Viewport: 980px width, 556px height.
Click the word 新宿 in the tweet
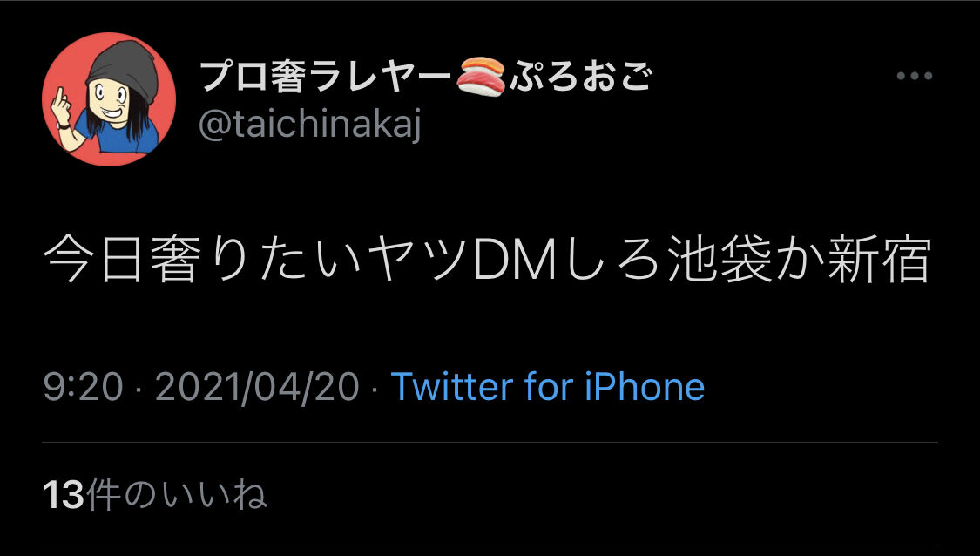(879, 259)
